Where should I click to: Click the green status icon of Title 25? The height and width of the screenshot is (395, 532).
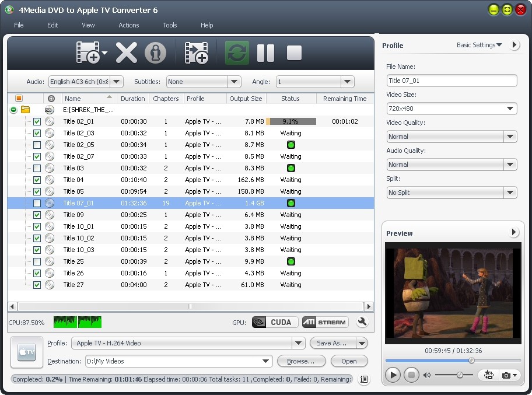pyautogui.click(x=290, y=261)
